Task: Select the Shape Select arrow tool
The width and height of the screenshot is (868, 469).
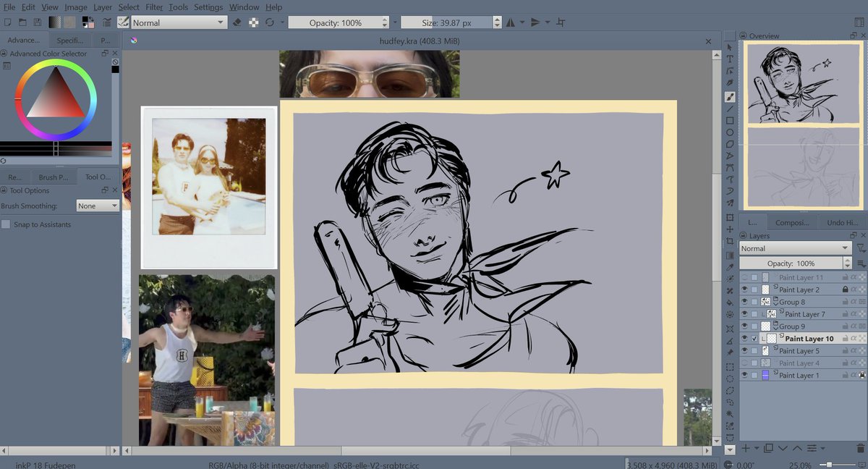Action: (x=730, y=47)
